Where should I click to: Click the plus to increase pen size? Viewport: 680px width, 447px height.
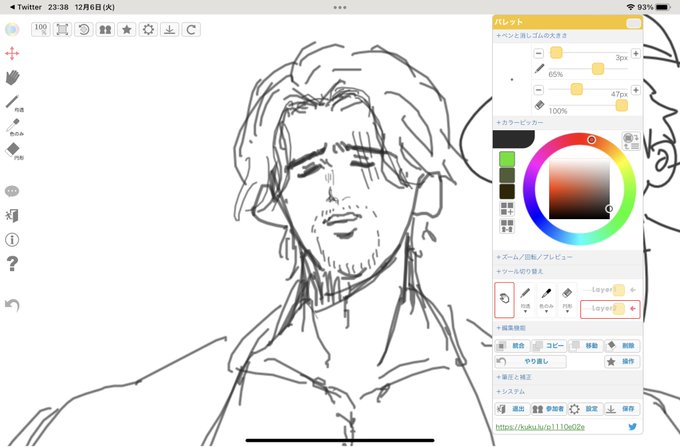[635, 53]
